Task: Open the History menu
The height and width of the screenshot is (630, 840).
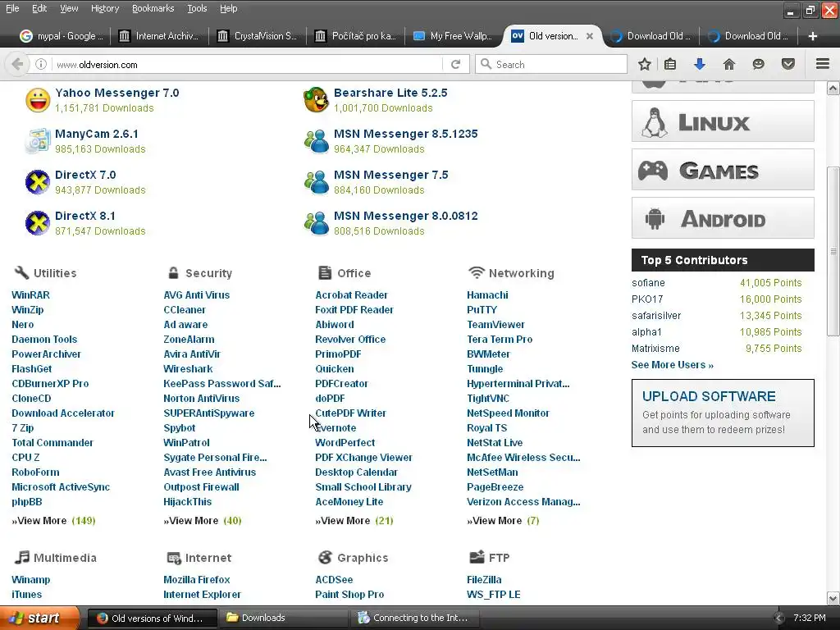Action: coord(105,8)
